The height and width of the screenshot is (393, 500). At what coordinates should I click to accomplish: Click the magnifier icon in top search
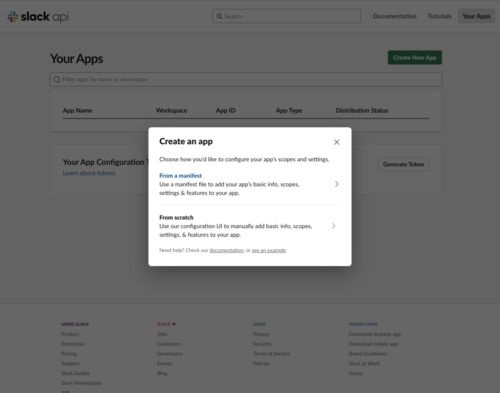click(x=219, y=16)
